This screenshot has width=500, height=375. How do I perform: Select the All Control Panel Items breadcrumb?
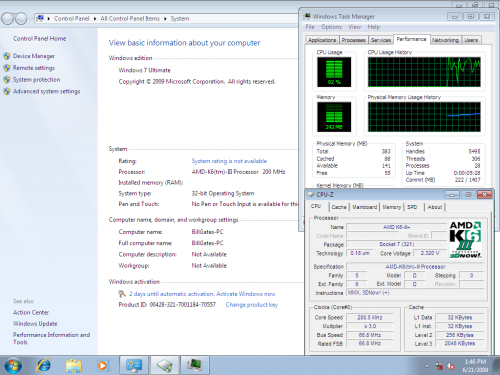130,19
